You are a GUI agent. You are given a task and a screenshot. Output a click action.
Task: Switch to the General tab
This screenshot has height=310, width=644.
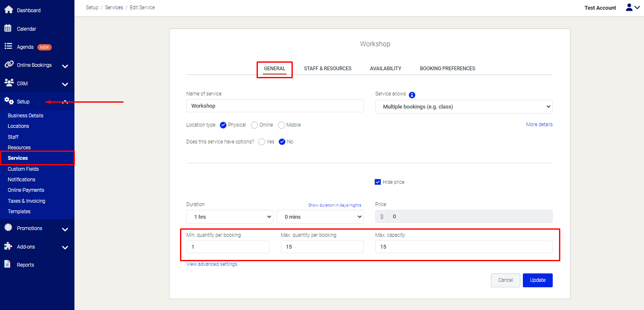[x=275, y=69]
